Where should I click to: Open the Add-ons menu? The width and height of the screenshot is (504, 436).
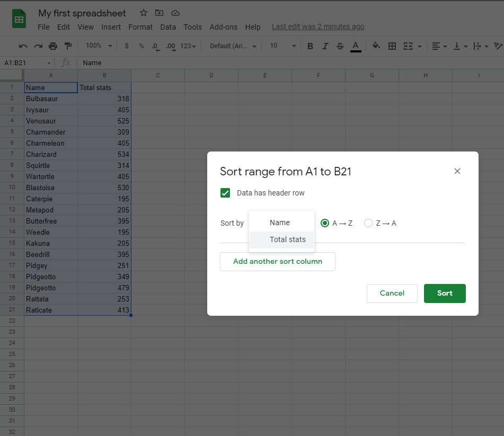coord(223,27)
